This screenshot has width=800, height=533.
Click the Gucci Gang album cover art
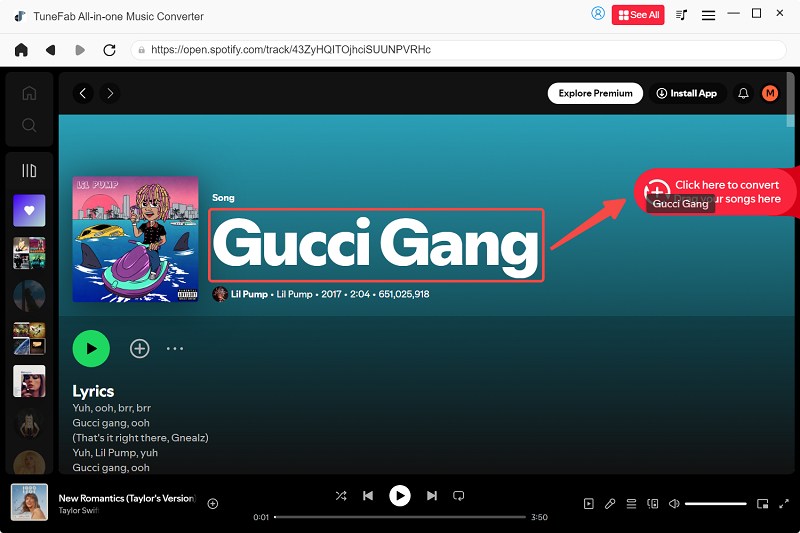tap(135, 239)
